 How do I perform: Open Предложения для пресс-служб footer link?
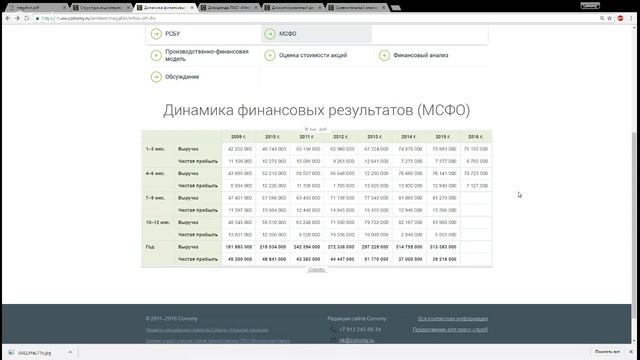[450, 329]
